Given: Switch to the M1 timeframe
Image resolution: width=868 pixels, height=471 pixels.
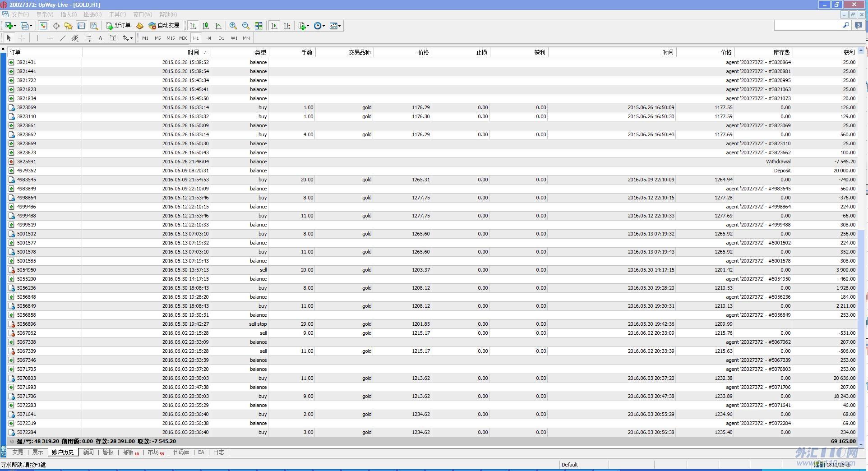Looking at the screenshot, I should (x=145, y=38).
